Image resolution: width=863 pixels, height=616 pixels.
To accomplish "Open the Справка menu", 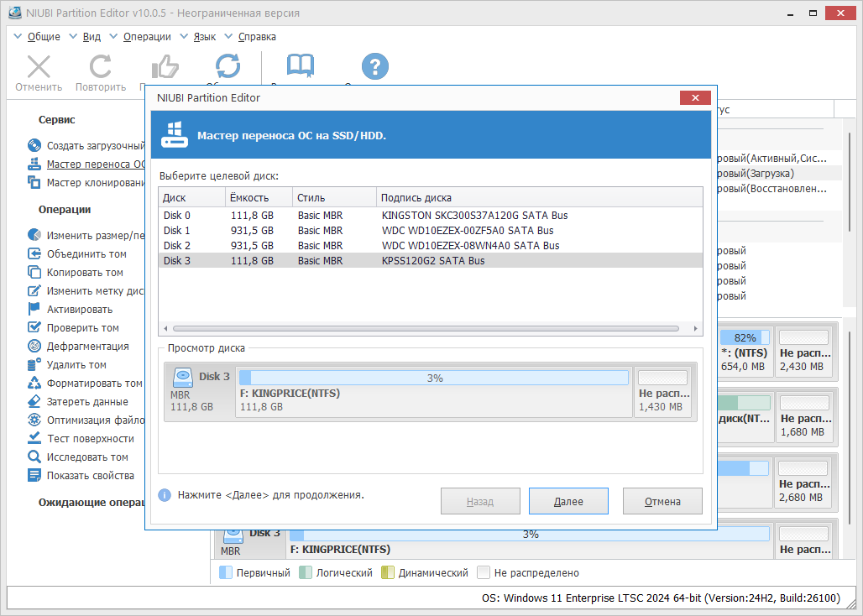I will coord(257,37).
